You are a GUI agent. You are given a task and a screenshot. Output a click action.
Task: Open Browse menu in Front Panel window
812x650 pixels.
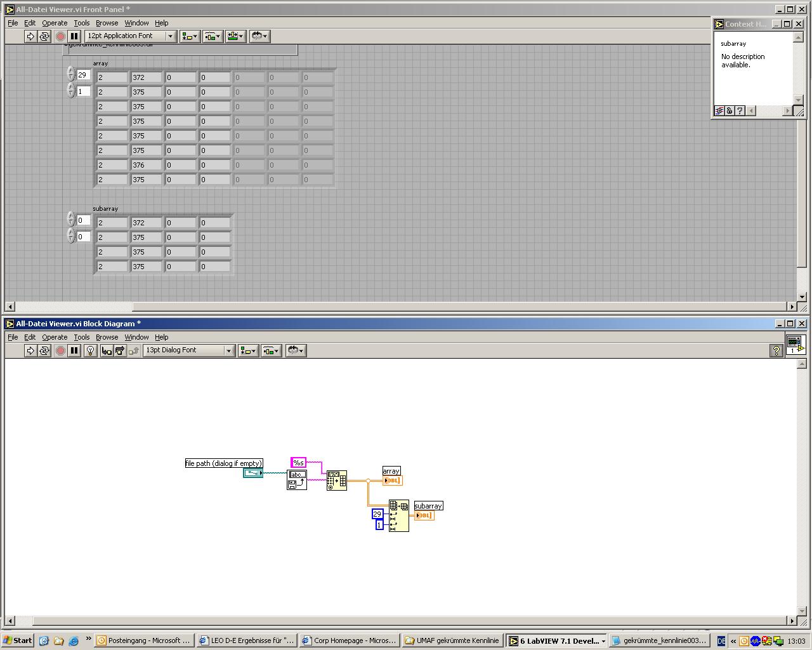[x=107, y=23]
